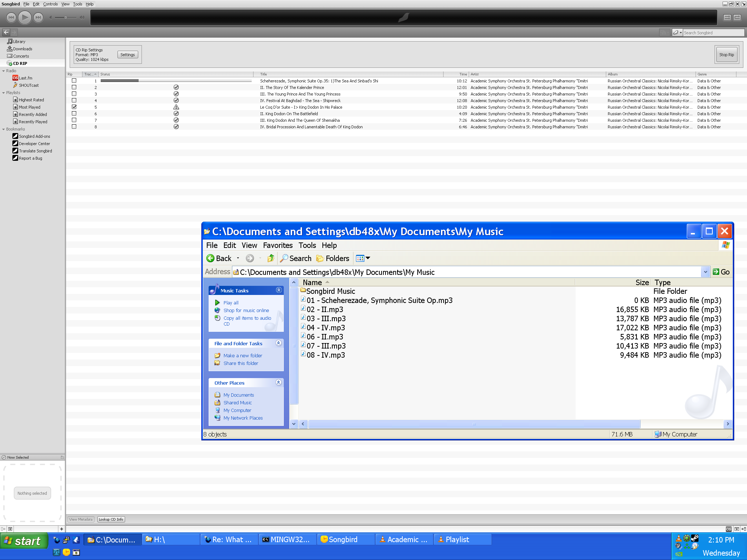The width and height of the screenshot is (747, 560).
Task: Click the Songbird previous track button
Action: click(x=11, y=17)
